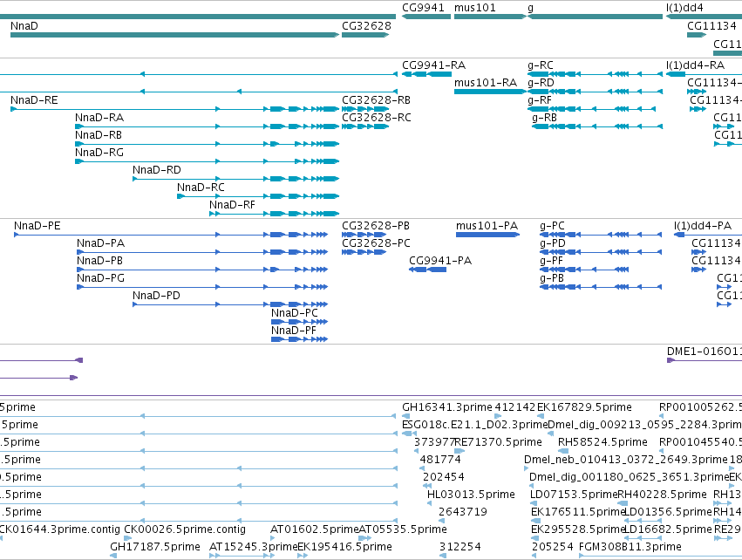Screen dimensions: 742x560
Task: Select the NnaD-RF transcript label
Action: [232, 206]
